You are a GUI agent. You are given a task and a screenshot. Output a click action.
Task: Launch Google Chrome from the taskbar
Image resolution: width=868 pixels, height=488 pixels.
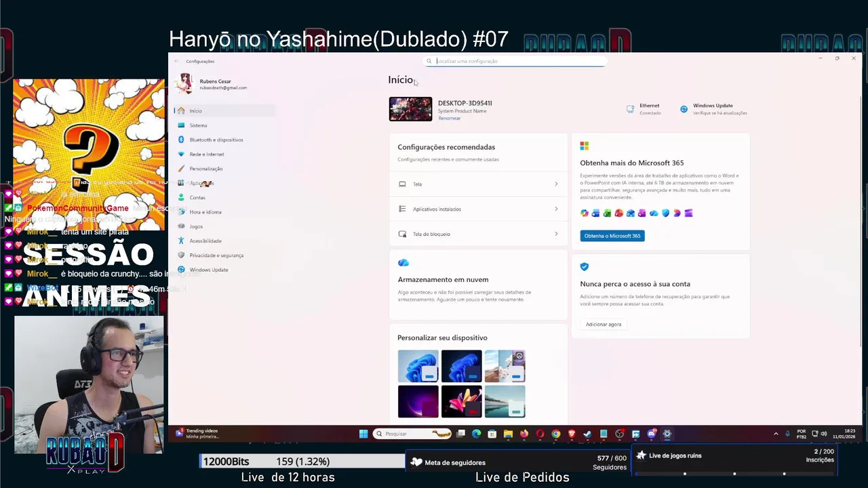556,434
